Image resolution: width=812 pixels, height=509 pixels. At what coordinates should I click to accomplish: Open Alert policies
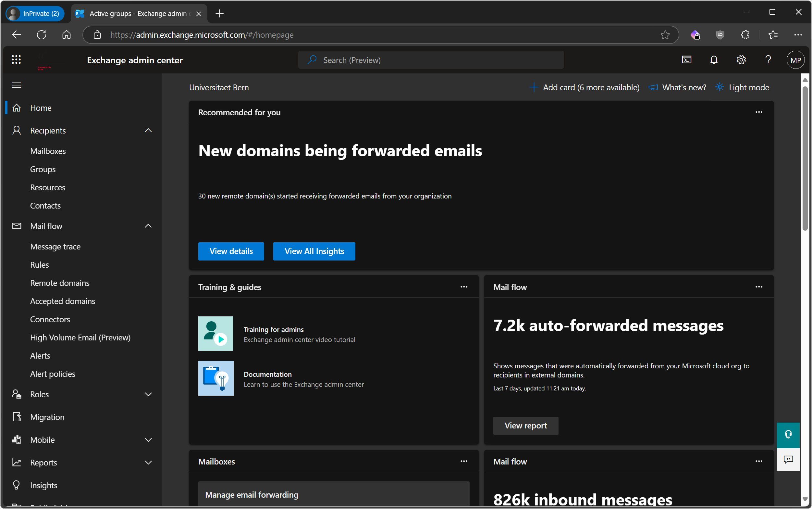(53, 374)
